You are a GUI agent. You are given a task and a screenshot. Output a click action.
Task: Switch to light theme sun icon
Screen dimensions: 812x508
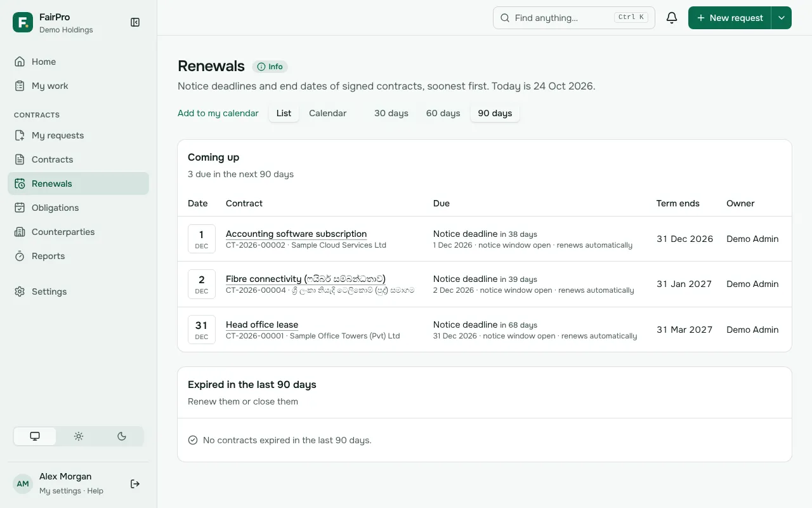point(79,436)
